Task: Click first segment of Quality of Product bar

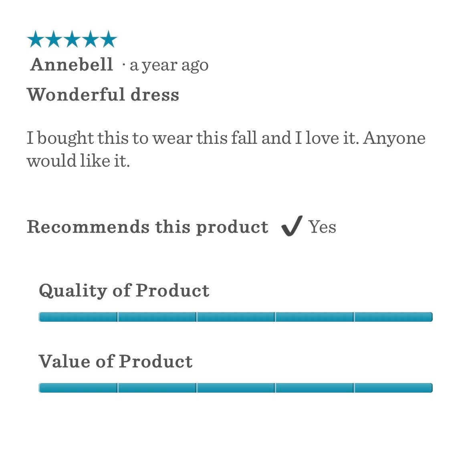Action: tap(78, 317)
